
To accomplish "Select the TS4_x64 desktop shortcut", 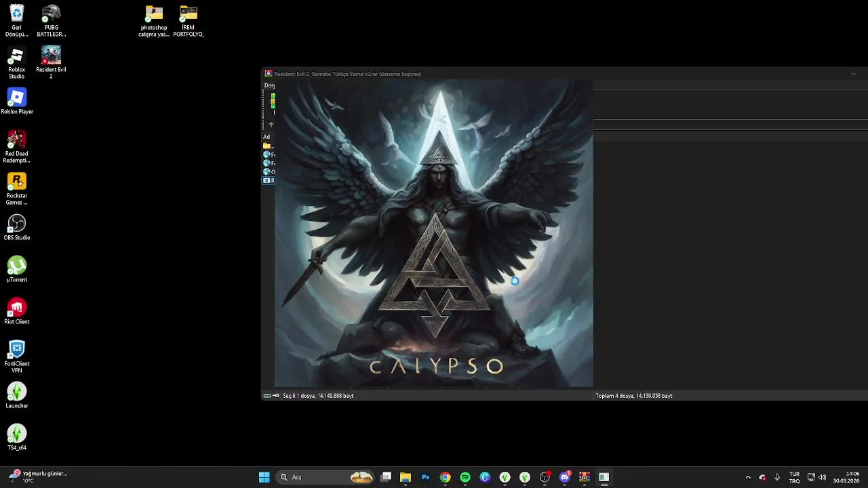I will click(x=17, y=438).
